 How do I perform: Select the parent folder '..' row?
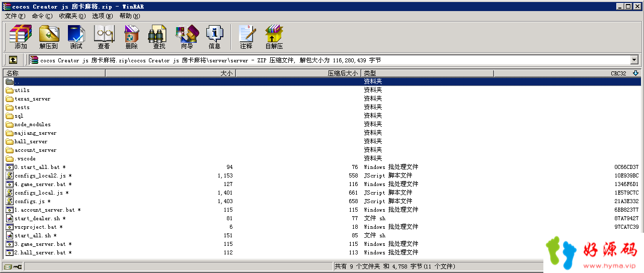(x=322, y=81)
